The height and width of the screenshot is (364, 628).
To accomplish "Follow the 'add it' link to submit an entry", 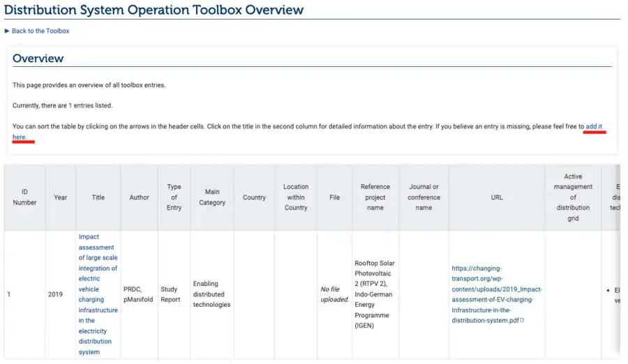I will coord(594,127).
